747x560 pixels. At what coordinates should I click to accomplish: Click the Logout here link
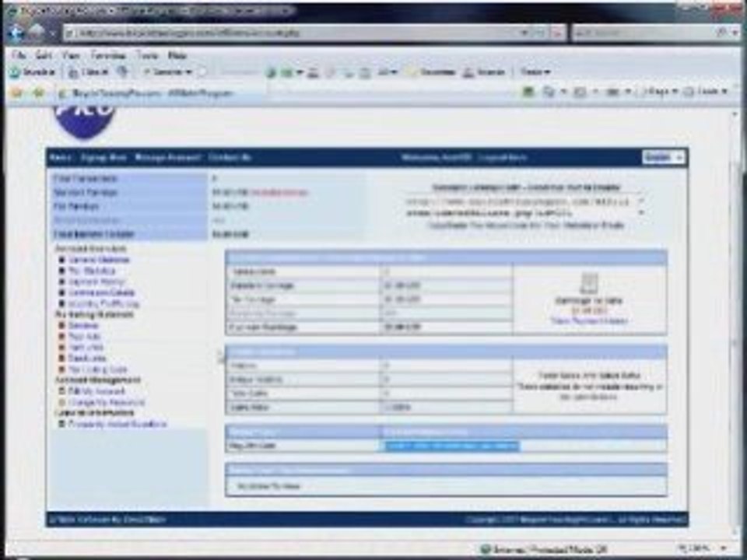[x=503, y=157]
